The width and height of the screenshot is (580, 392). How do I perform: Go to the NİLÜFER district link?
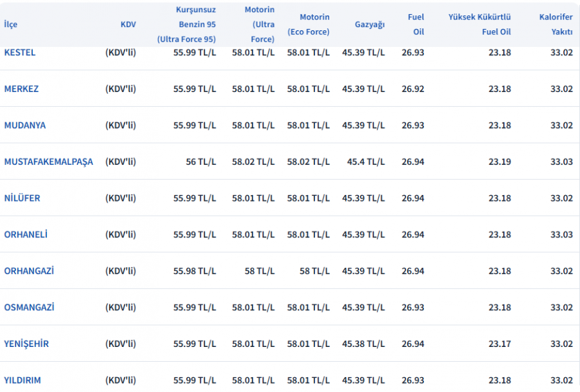[22, 198]
